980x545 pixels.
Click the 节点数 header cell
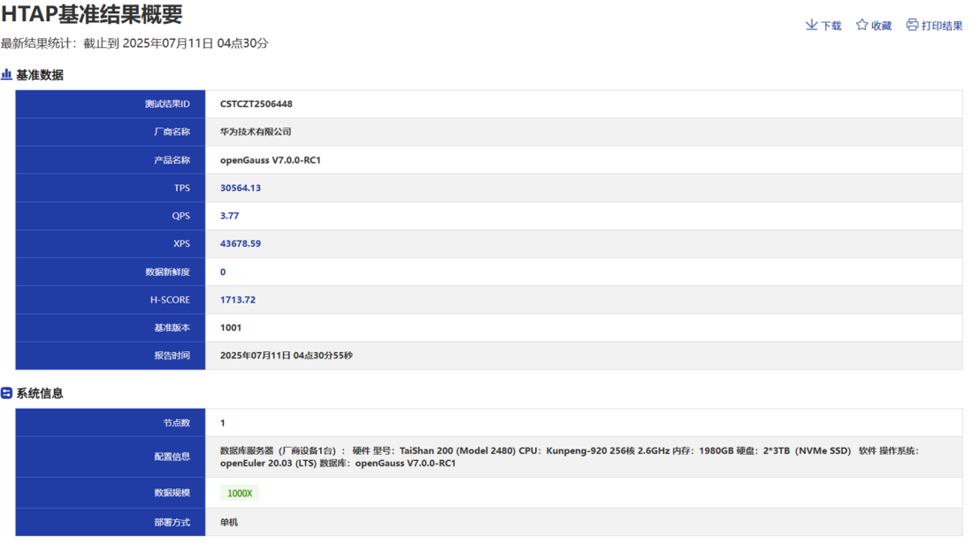111,423
